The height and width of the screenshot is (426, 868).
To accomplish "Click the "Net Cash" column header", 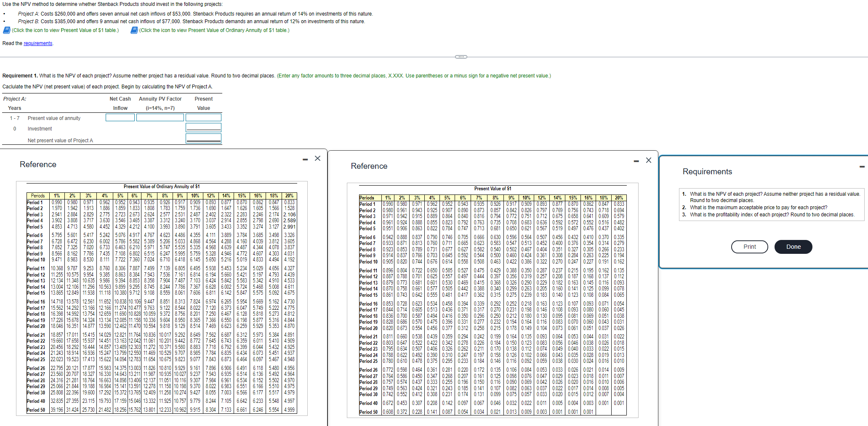I will (x=120, y=99).
